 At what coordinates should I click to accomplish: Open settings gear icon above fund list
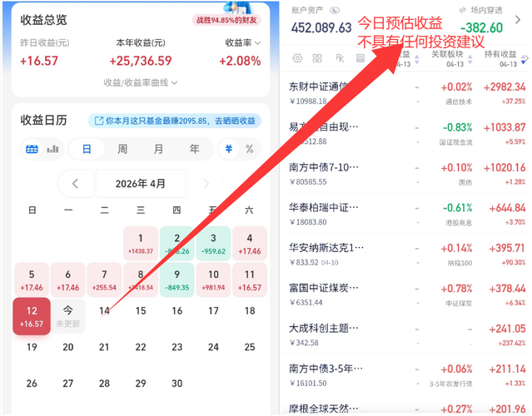(x=297, y=58)
